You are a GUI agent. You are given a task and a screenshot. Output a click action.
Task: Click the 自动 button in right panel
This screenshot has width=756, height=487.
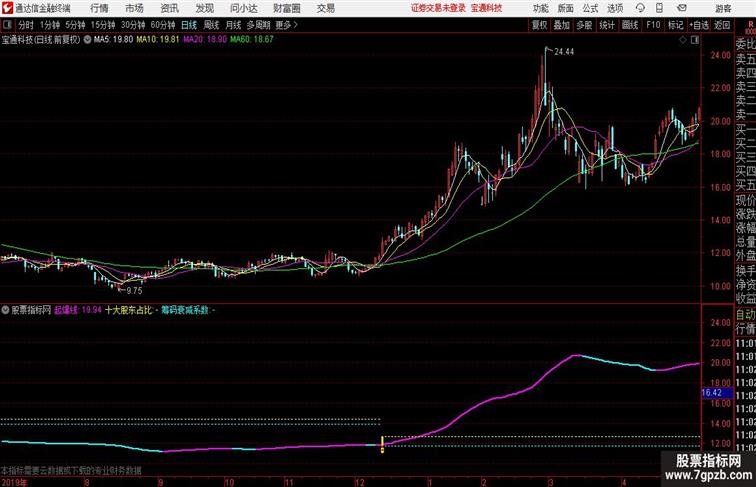tap(745, 315)
